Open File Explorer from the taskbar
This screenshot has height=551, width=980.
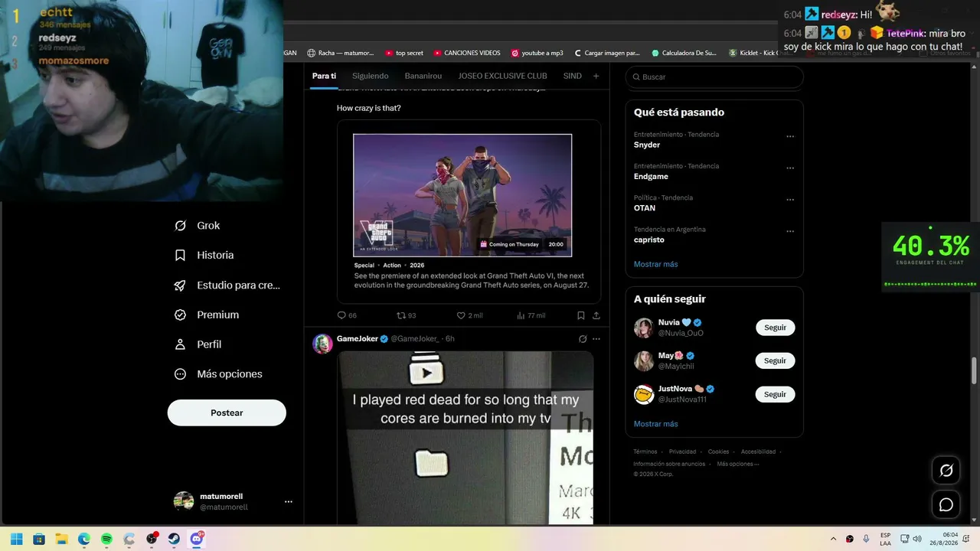click(x=61, y=539)
